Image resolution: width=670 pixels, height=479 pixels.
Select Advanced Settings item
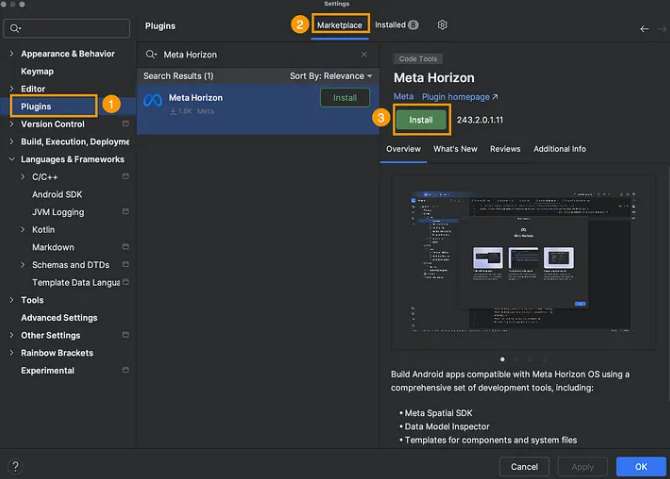coord(59,317)
